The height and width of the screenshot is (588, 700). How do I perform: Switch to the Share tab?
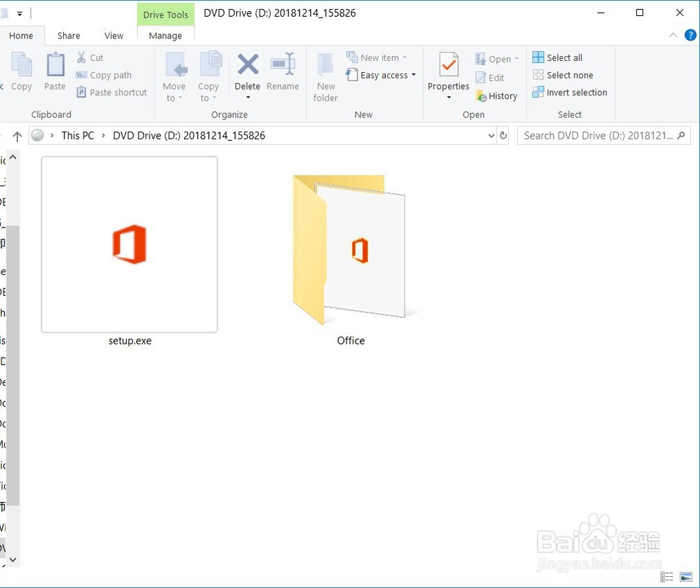coord(69,36)
